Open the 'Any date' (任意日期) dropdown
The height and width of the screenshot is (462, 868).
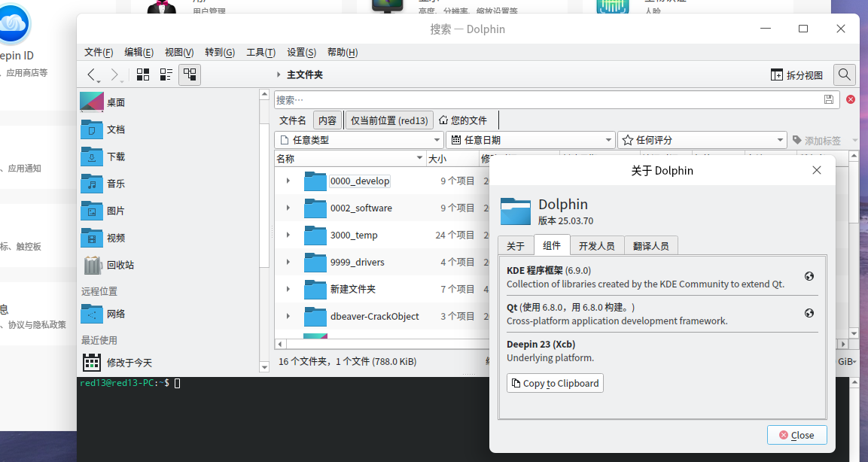(531, 140)
